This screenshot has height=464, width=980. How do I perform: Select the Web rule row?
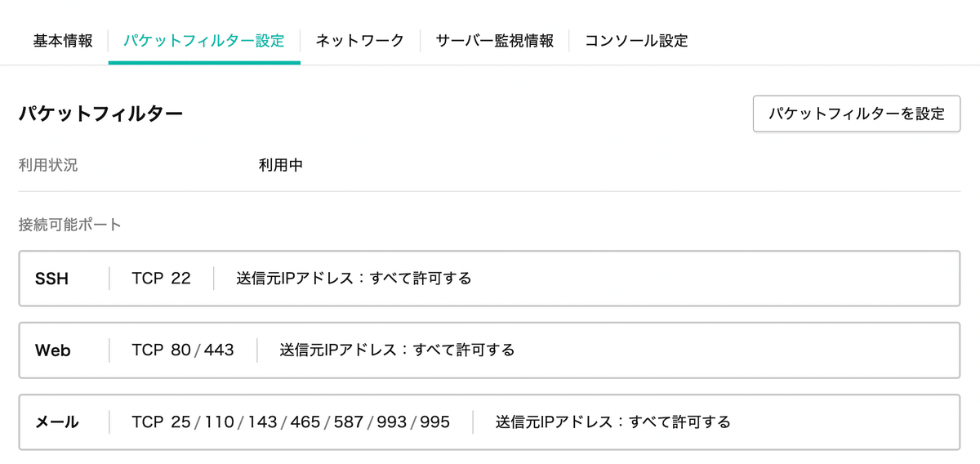pyautogui.click(x=489, y=350)
